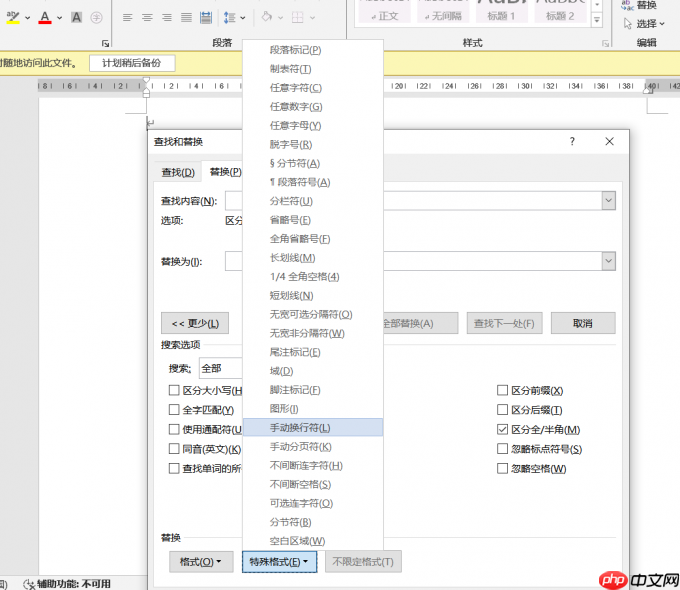
Task: Apply the 标题 2 style
Action: click(560, 11)
